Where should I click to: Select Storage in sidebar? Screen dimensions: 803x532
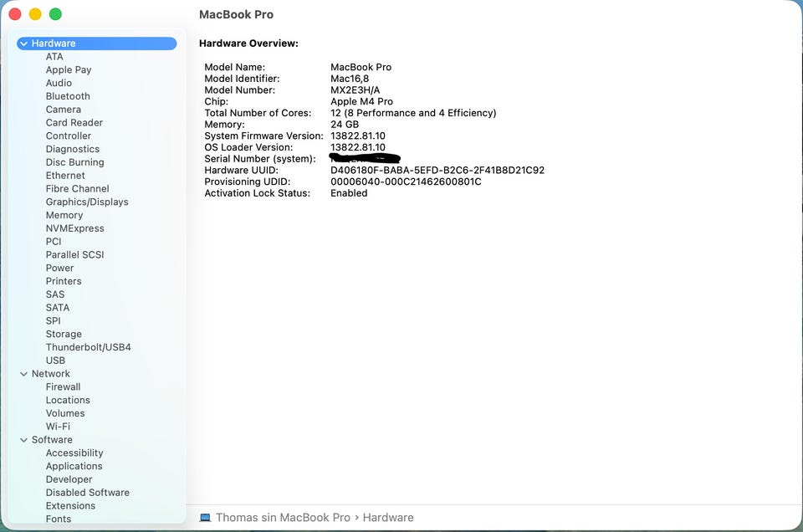point(64,335)
